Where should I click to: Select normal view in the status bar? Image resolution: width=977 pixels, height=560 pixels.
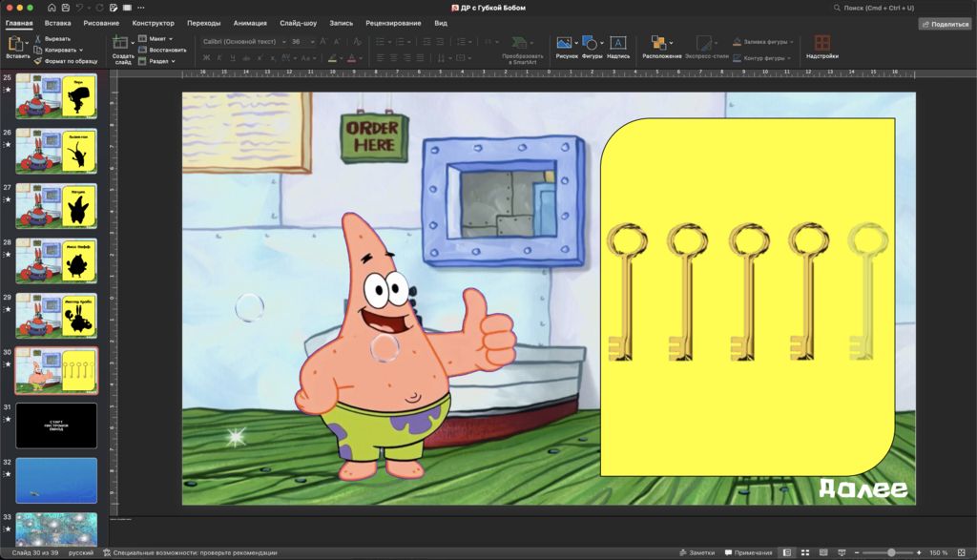pyautogui.click(x=787, y=552)
